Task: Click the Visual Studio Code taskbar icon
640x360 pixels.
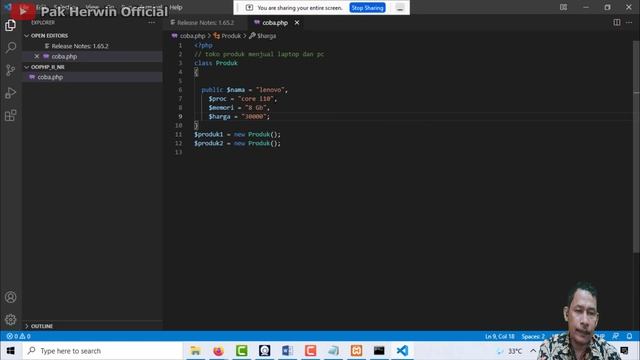Action: 402,351
